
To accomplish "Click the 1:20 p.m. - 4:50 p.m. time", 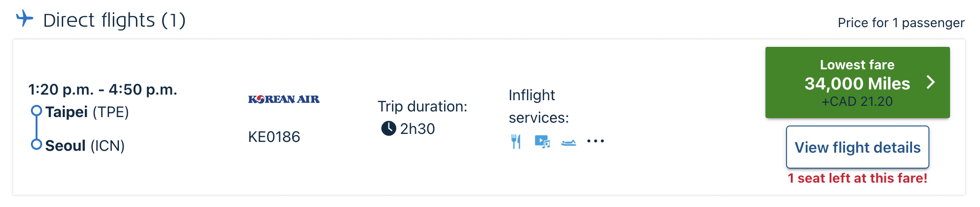I will coord(103,89).
